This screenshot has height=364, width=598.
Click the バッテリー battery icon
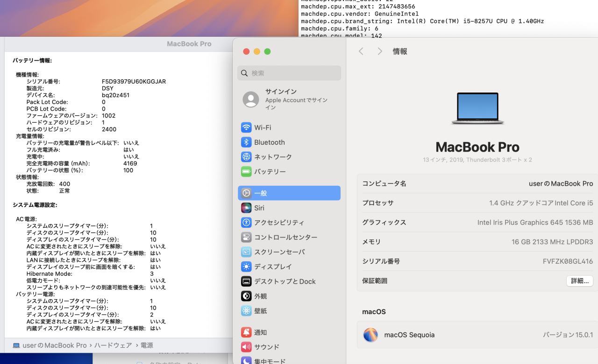(246, 172)
